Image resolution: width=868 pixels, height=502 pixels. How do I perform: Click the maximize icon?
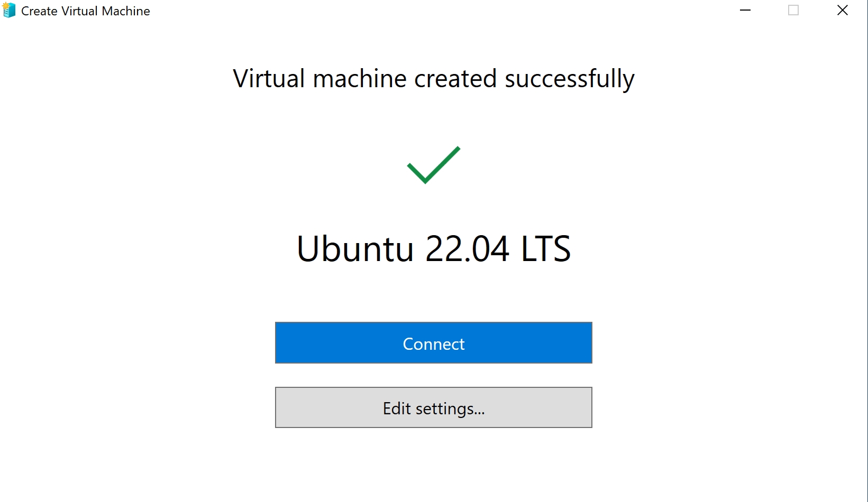[x=793, y=10]
